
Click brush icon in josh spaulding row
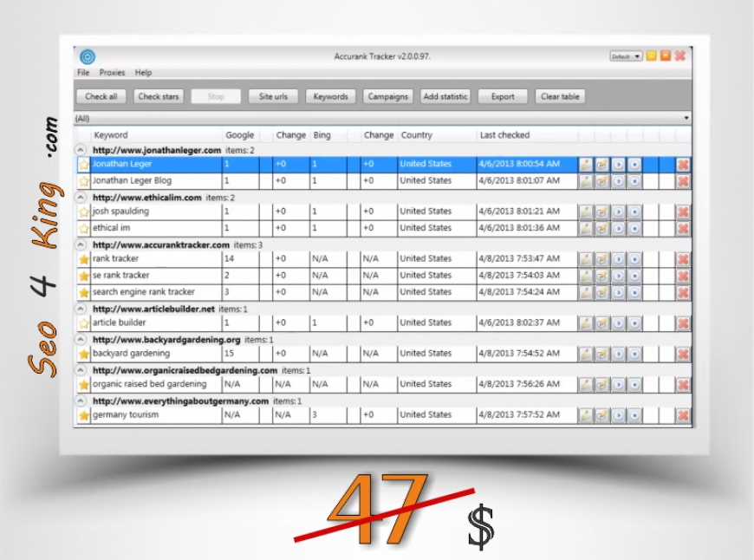pos(585,212)
